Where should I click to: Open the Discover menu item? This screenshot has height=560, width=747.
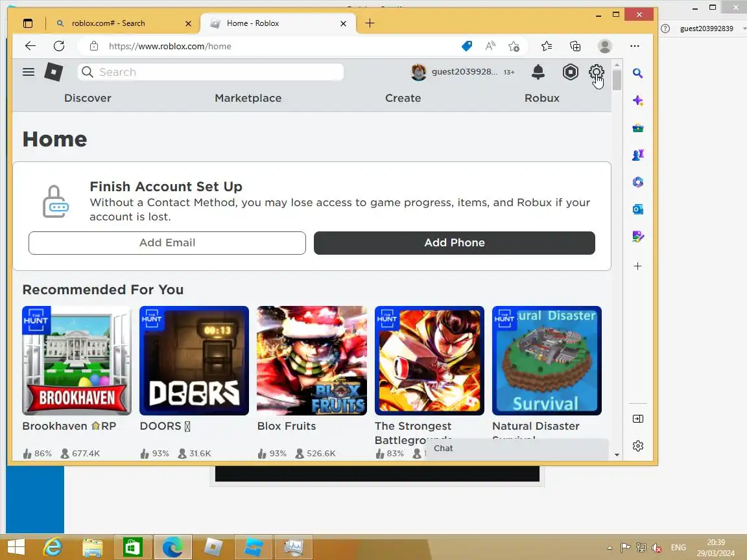pyautogui.click(x=88, y=98)
